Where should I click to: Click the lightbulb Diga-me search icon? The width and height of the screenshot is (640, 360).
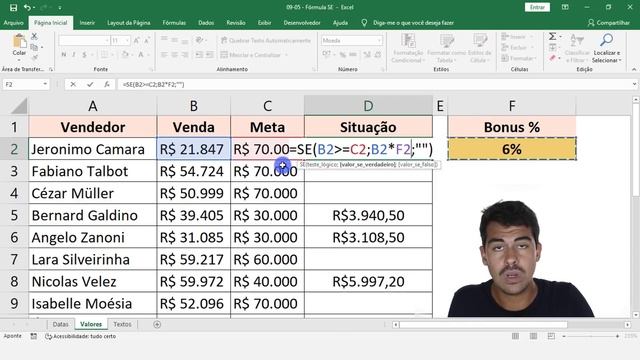364,23
